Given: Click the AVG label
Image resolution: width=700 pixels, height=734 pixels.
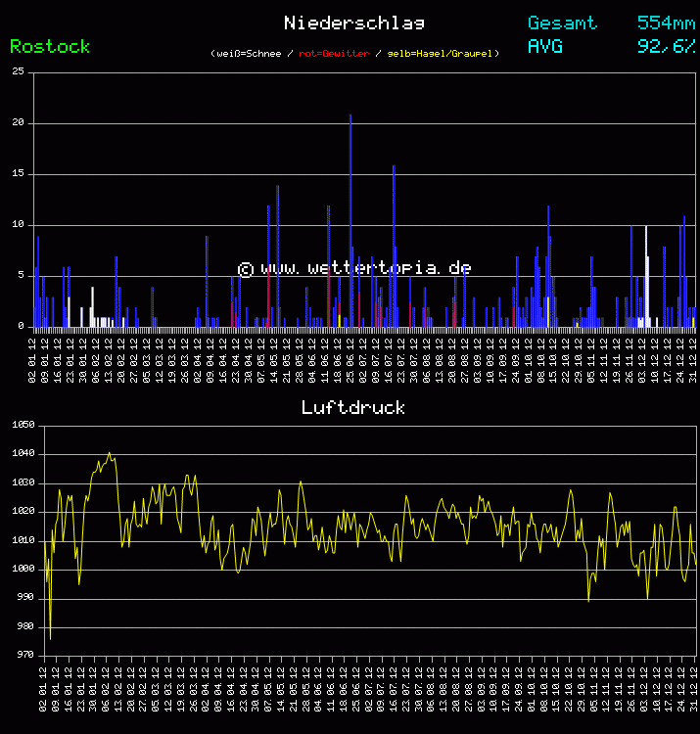Looking at the screenshot, I should point(545,46).
